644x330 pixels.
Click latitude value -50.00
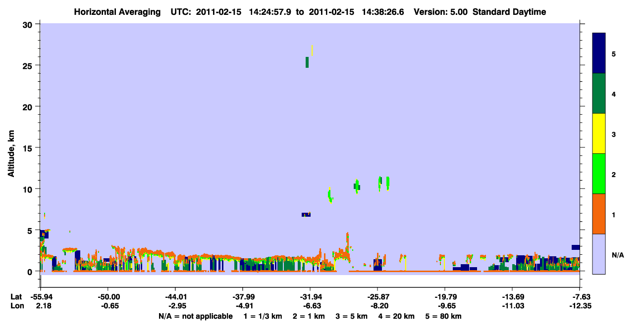(x=108, y=297)
